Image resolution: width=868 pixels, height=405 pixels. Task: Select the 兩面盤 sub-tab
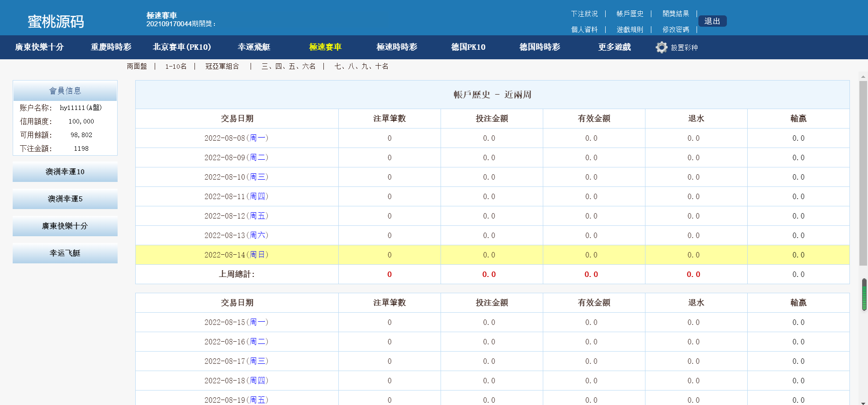(x=137, y=67)
